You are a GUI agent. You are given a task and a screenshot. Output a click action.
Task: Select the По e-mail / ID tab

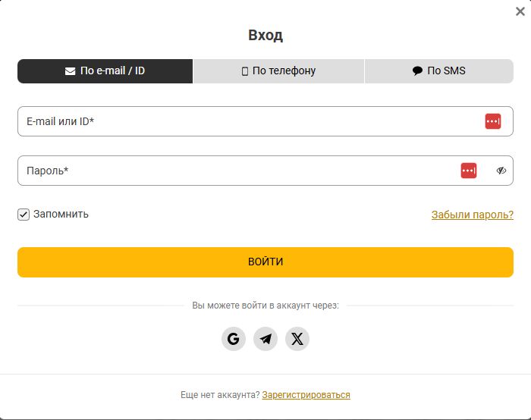pos(105,71)
